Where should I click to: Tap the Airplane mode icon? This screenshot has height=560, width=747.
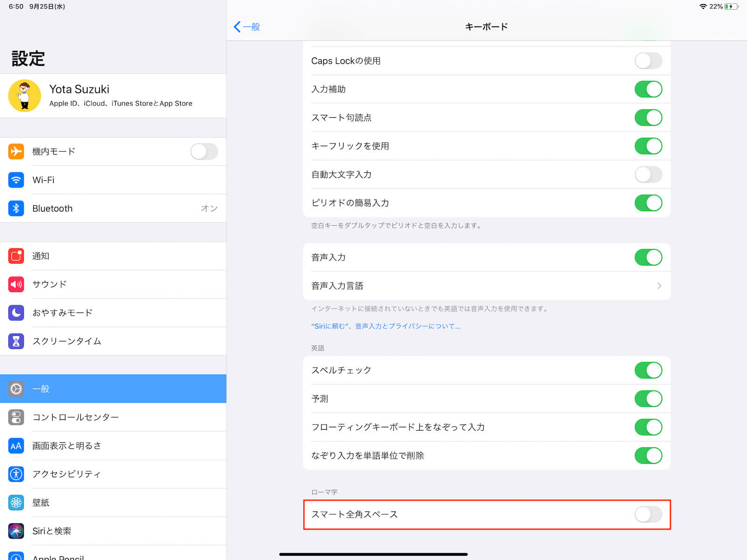[x=16, y=151]
